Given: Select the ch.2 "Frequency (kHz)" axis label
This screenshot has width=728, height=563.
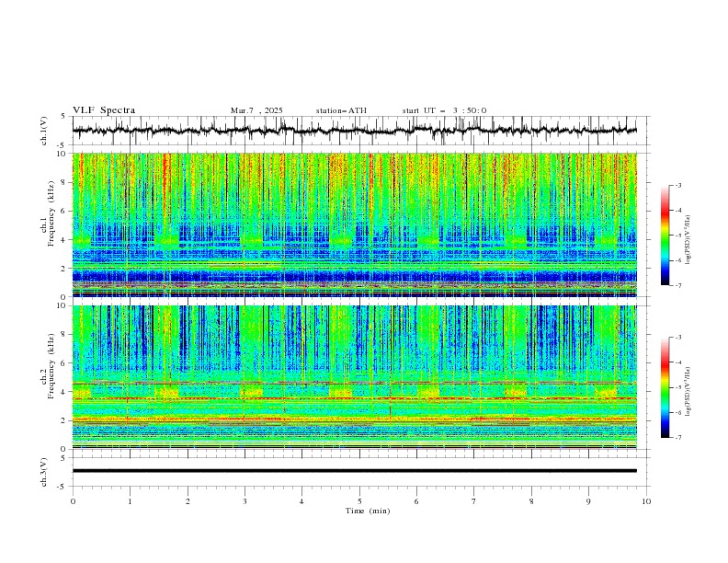Looking at the screenshot, I should click(51, 366).
